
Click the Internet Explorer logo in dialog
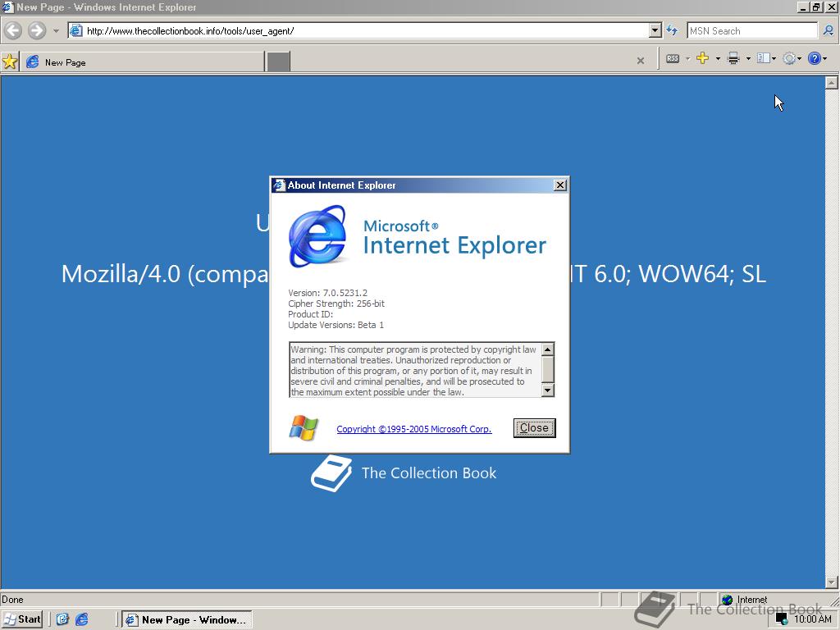[317, 236]
